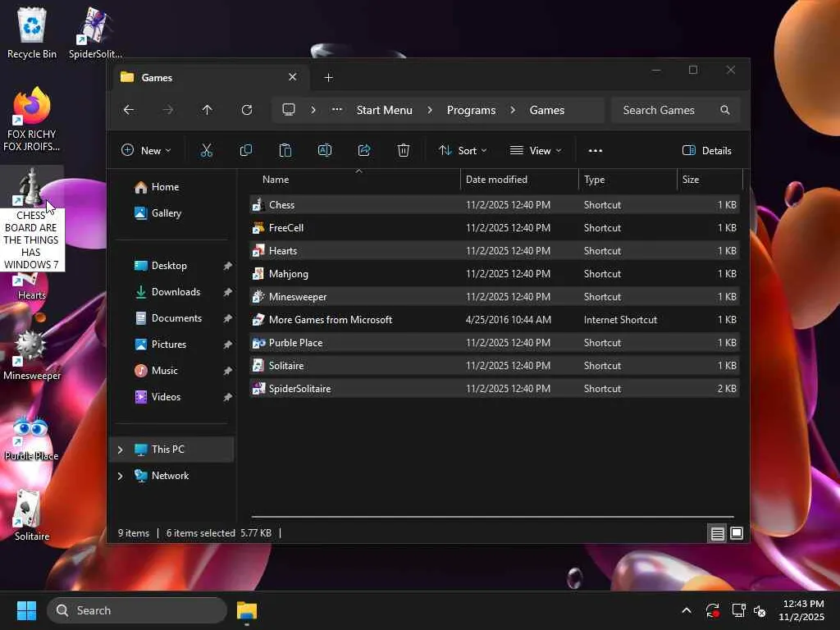Click the Search Games input field
840x630 pixels.
[x=676, y=110]
